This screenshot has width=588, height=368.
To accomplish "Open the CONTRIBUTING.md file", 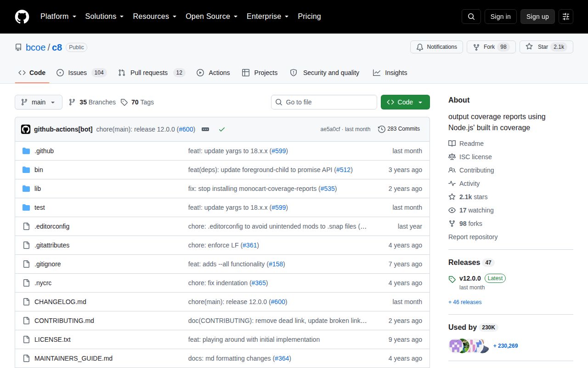I will click(64, 321).
